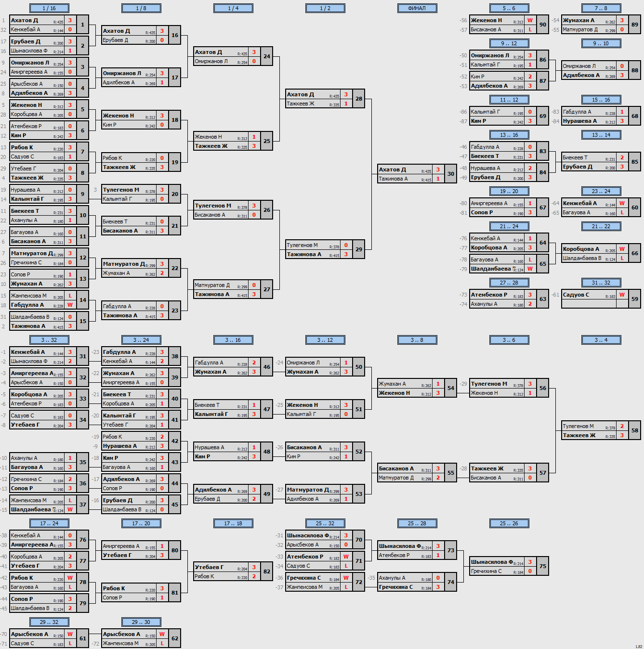Select match number 89 box
The image size is (644, 649).
635,25
